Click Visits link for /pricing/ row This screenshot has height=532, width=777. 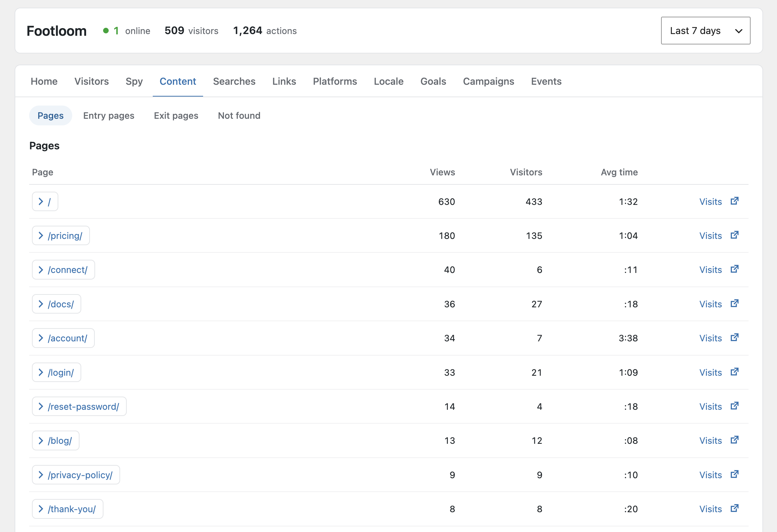[710, 236]
